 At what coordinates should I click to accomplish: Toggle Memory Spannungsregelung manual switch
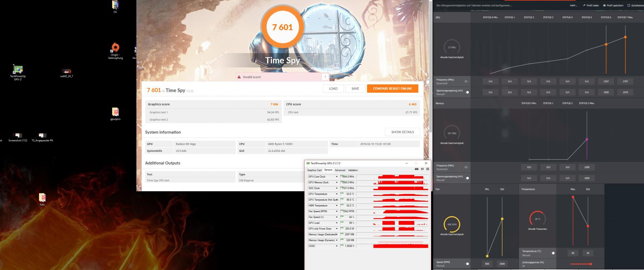click(x=467, y=178)
